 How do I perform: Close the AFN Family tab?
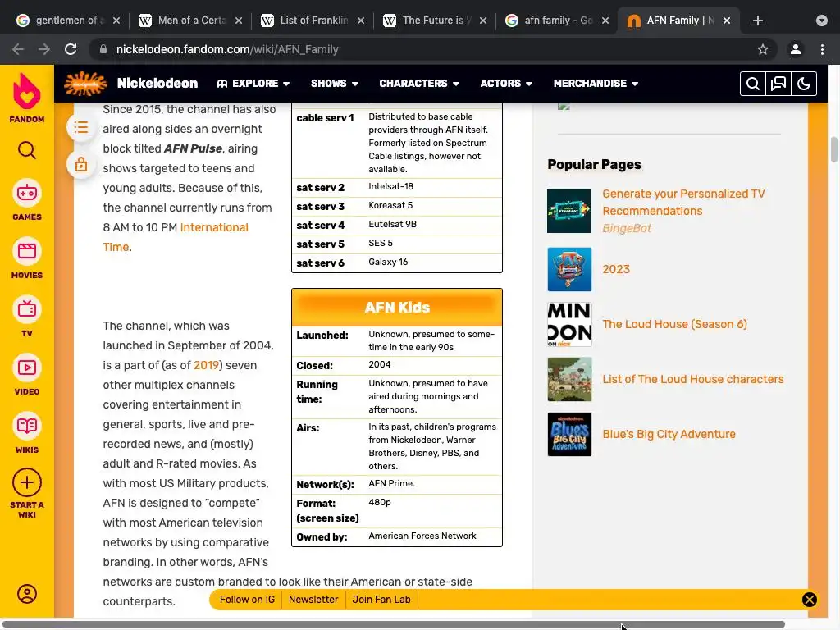point(727,21)
